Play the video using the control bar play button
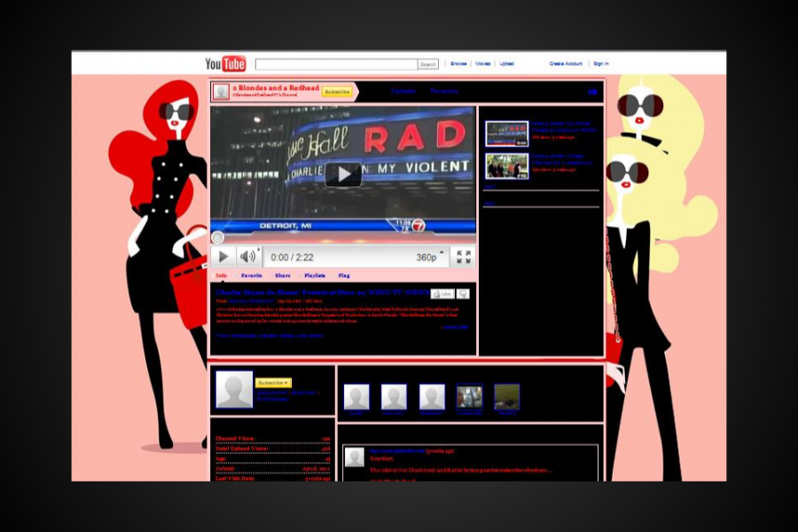Image resolution: width=798 pixels, height=532 pixels. click(223, 256)
